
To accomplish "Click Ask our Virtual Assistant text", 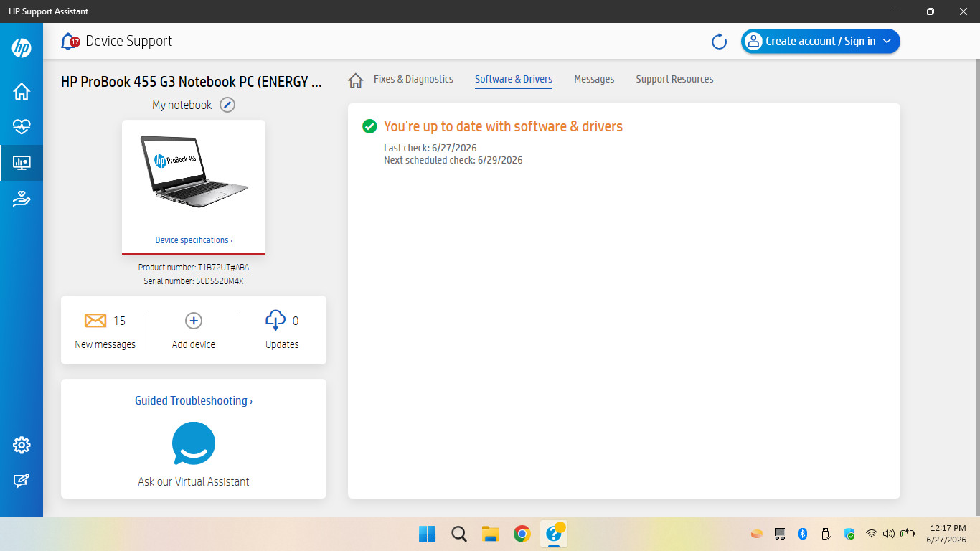I will (194, 482).
